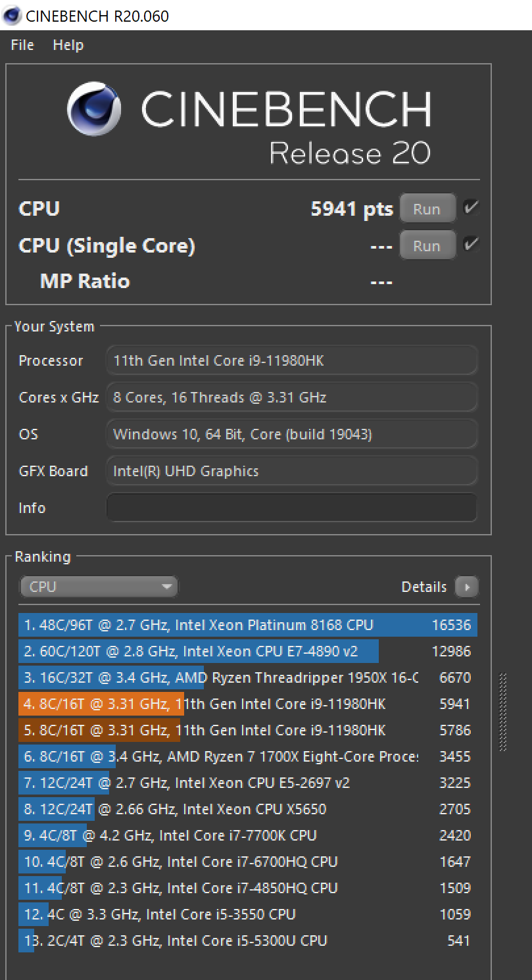Select ranking row Intel Core i7-4850HQ
532x980 pixels.
click(x=248, y=888)
